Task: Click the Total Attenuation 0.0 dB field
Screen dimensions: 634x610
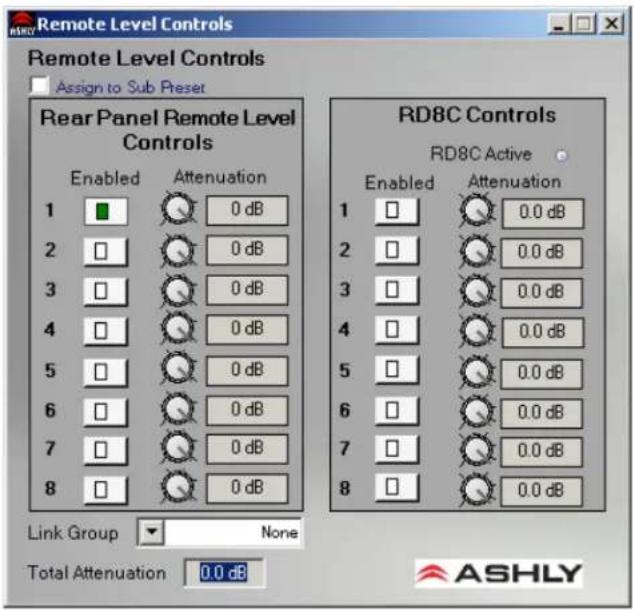Action: (x=224, y=573)
